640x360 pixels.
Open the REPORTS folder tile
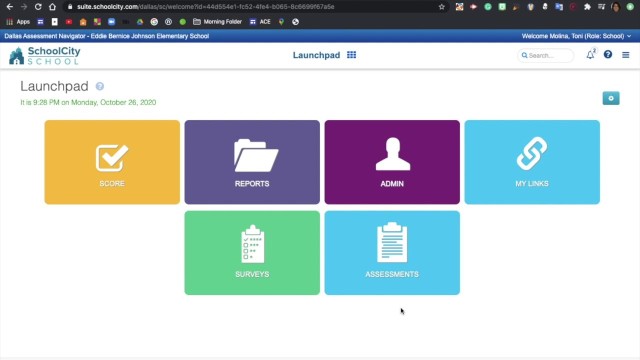(252, 162)
